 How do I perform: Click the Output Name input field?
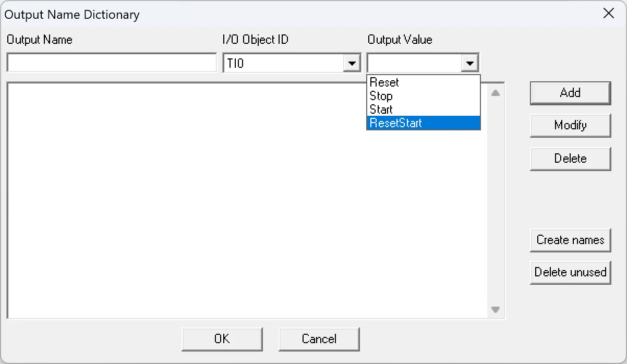click(x=111, y=62)
